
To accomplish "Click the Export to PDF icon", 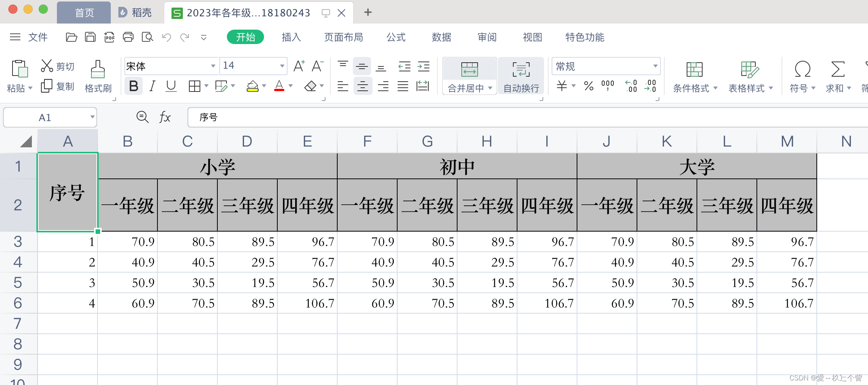I will (x=109, y=37).
